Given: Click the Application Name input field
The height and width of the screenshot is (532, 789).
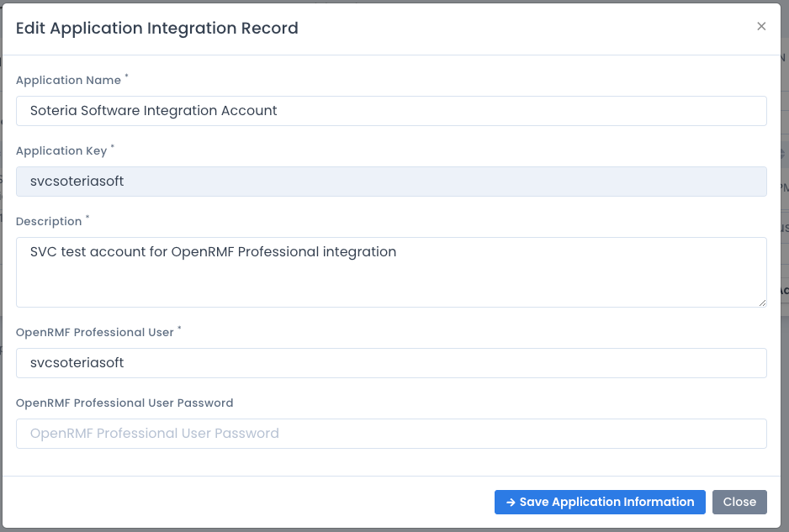Looking at the screenshot, I should point(391,111).
